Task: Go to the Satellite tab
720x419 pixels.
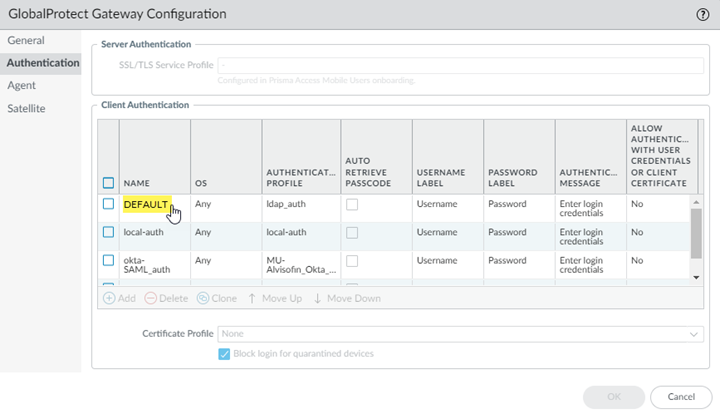Action: coord(27,108)
